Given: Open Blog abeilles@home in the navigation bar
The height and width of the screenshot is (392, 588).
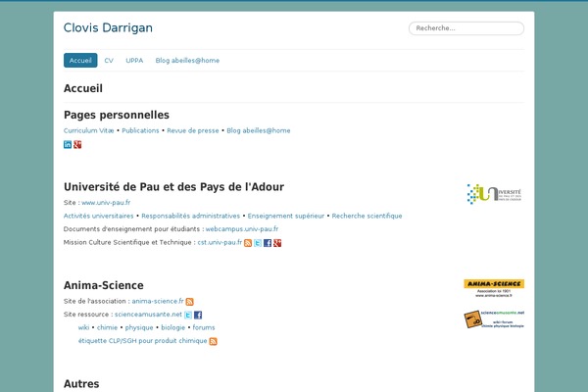Looking at the screenshot, I should 187,61.
